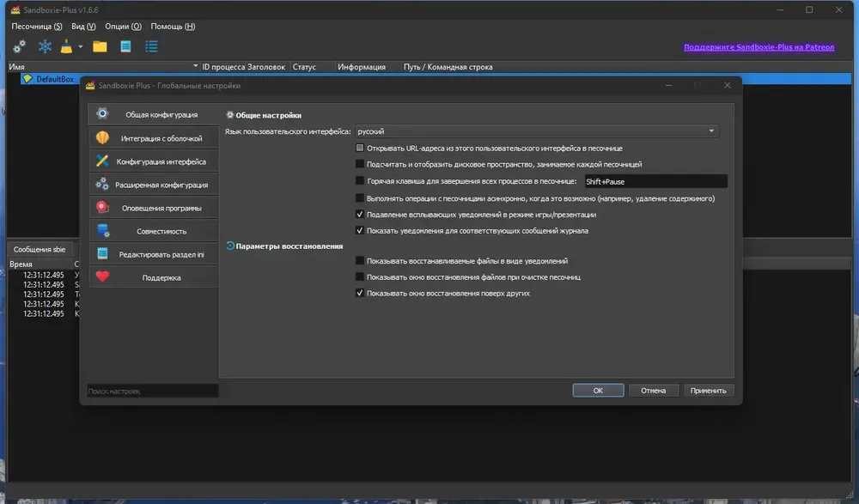Toggle Показать уведомления для сообщений журнала checkbox
859x504 pixels.
(x=359, y=231)
